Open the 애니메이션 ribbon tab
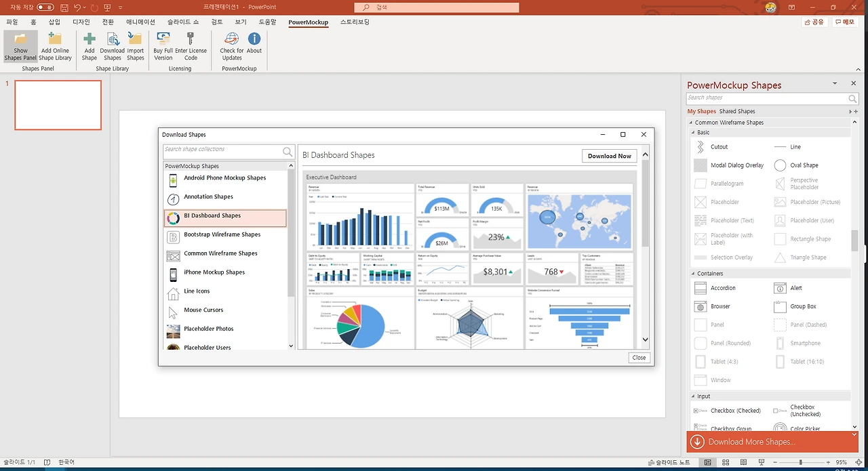Image resolution: width=868 pixels, height=471 pixels. pos(140,22)
